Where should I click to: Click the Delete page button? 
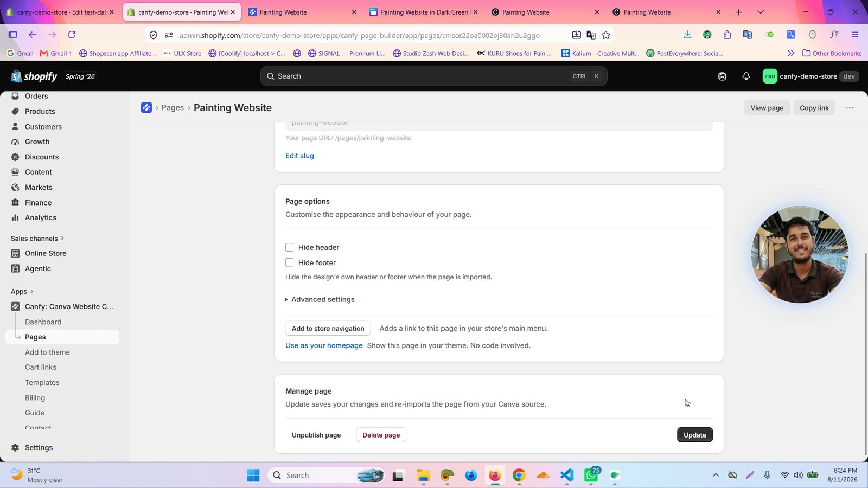tap(381, 435)
